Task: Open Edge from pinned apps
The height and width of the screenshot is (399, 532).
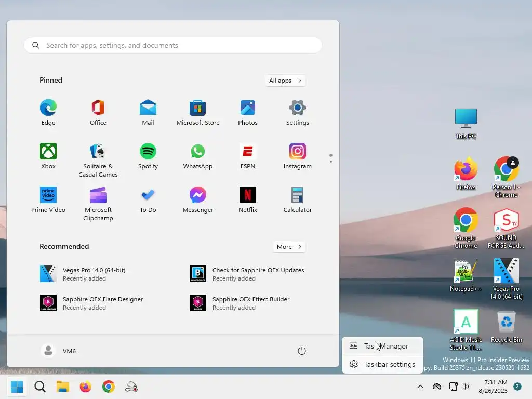Action: click(48, 112)
